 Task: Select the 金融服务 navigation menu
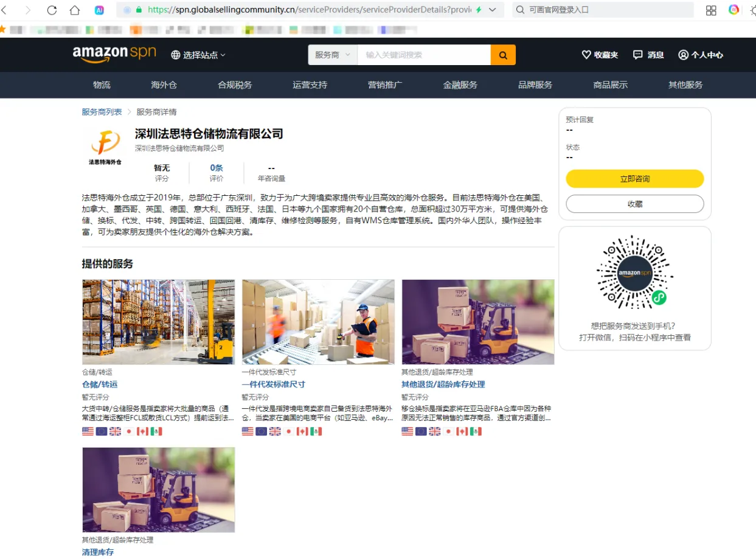coord(460,85)
